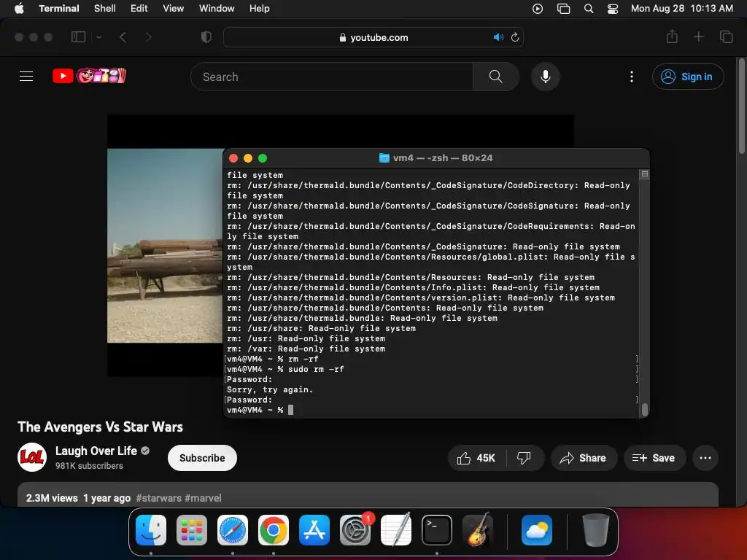Expand the Safari sidebar tab group dropdown

98,36
